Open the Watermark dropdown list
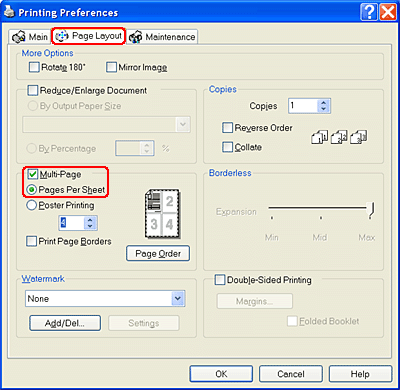Screen dimensions: 400x390 click(x=178, y=298)
